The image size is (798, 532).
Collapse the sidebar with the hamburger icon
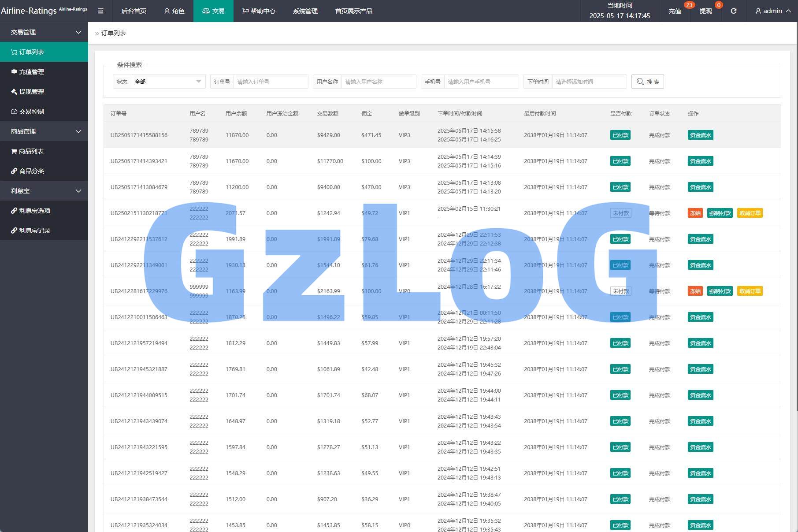[100, 11]
